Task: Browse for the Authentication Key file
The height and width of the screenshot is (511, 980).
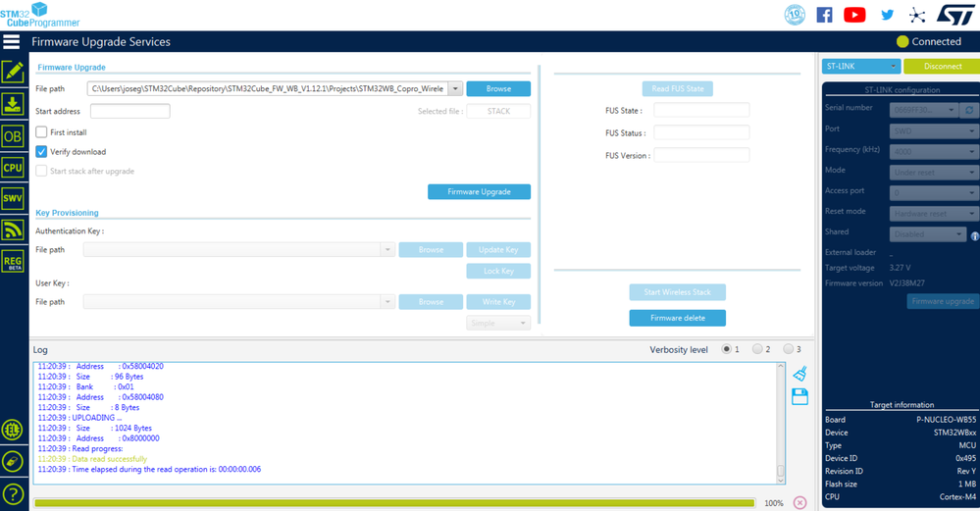Action: click(431, 250)
